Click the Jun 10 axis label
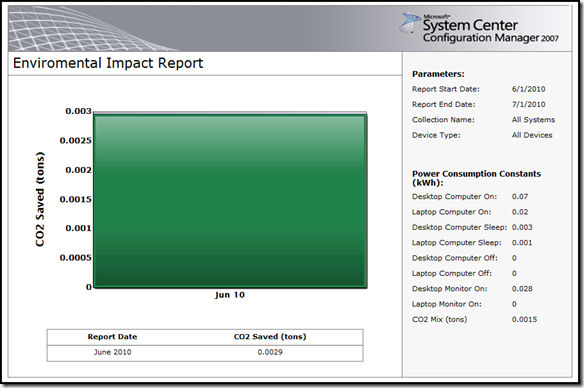 230,295
